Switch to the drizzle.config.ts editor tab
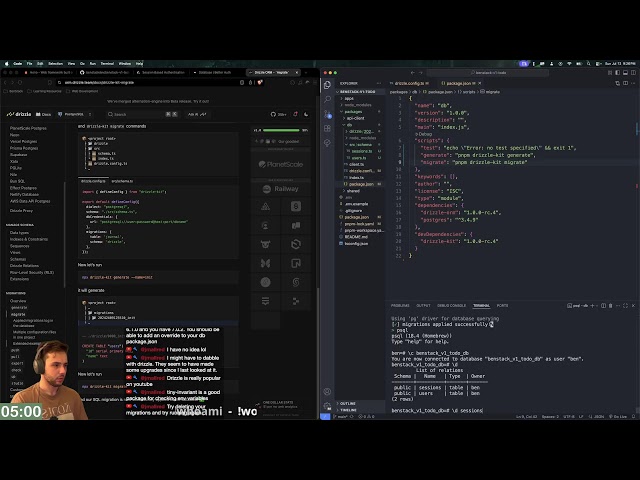Viewport: 640px width, 480px height. click(x=409, y=83)
